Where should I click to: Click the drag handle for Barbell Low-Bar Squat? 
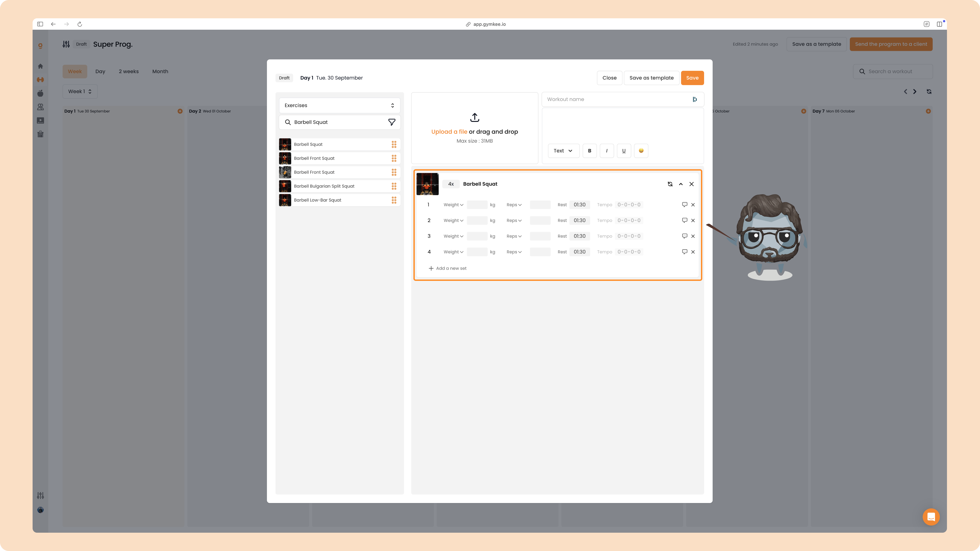coord(394,200)
